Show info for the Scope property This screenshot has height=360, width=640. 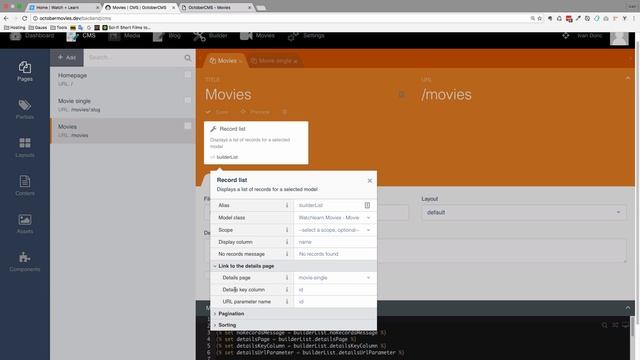click(287, 230)
